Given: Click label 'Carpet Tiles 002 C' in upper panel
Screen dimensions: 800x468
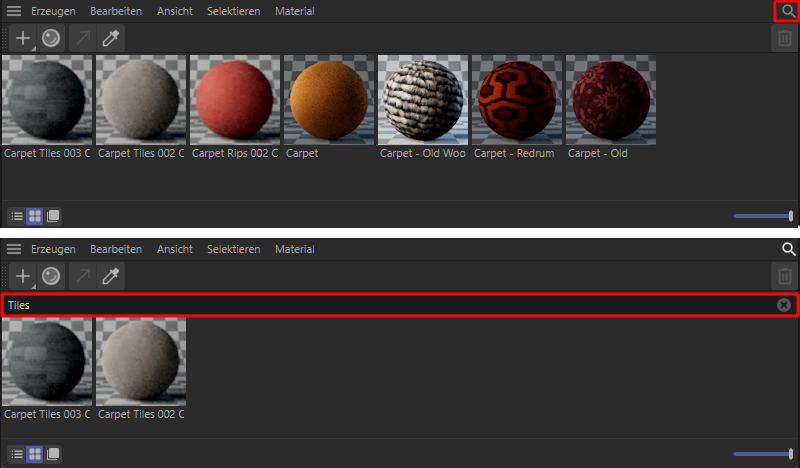Looking at the screenshot, I should 141,153.
